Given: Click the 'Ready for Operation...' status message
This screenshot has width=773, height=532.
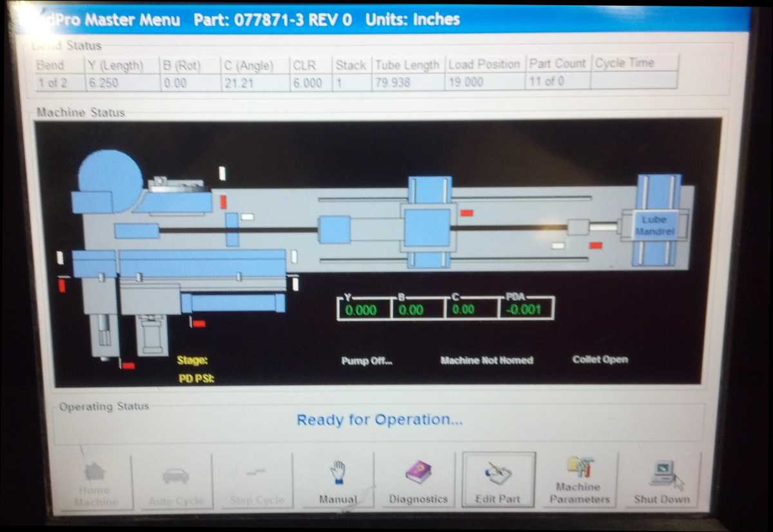Looking at the screenshot, I should click(379, 420).
